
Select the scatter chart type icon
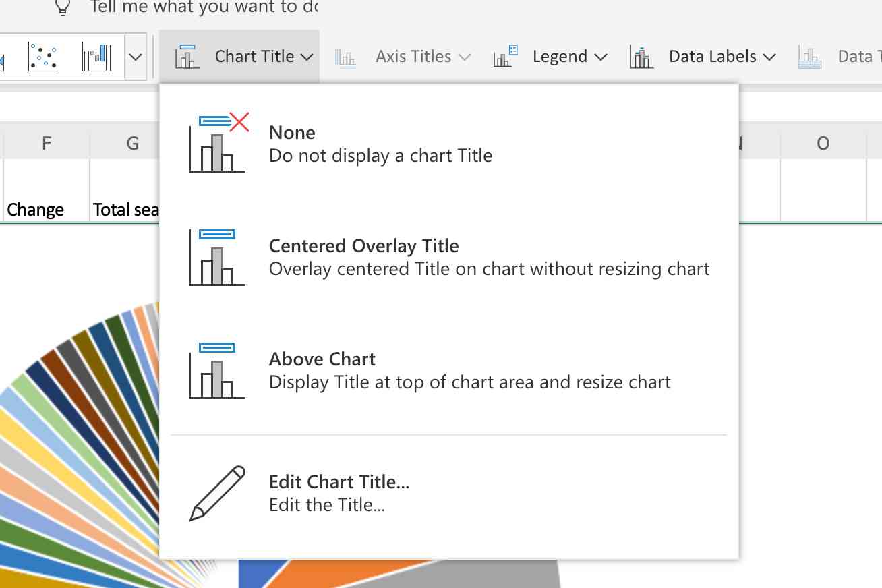pyautogui.click(x=42, y=57)
